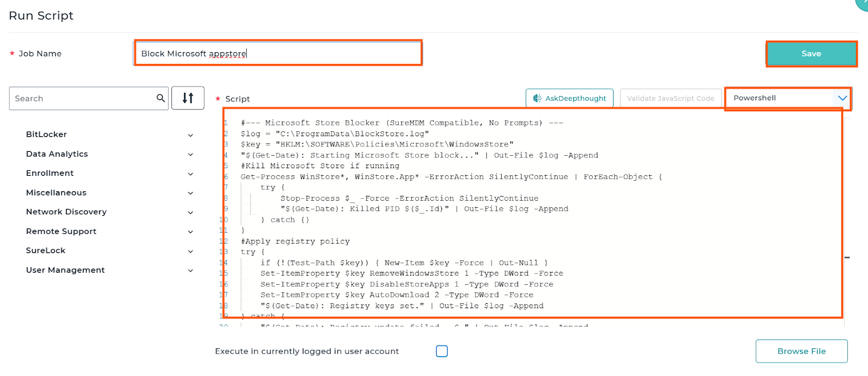Screen dimensions: 868x376
Task: Click the script editor scrollbar handle
Action: [x=847, y=257]
